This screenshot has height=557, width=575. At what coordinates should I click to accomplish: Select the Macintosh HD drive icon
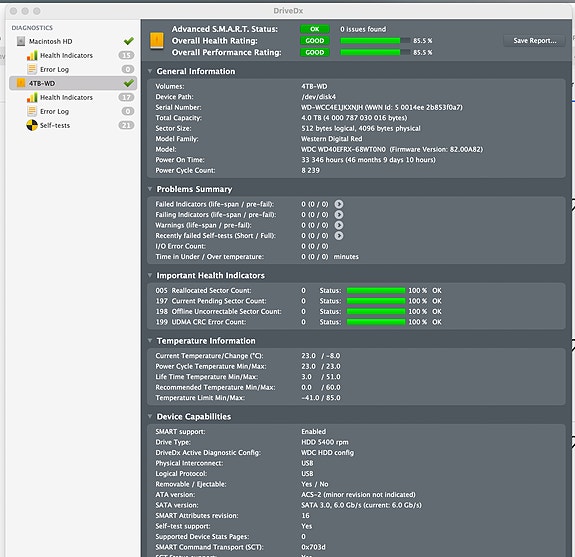click(x=21, y=41)
